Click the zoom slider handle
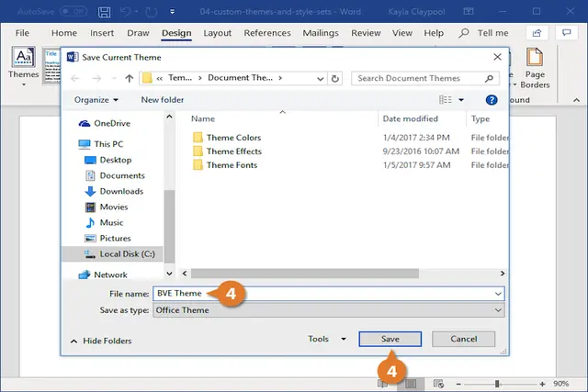588x392 pixels. tap(497, 384)
